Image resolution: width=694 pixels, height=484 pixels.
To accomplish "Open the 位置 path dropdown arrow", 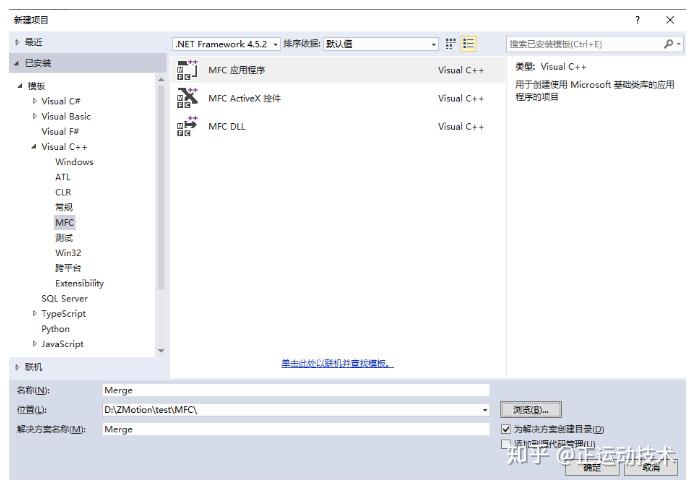I will click(x=485, y=410).
